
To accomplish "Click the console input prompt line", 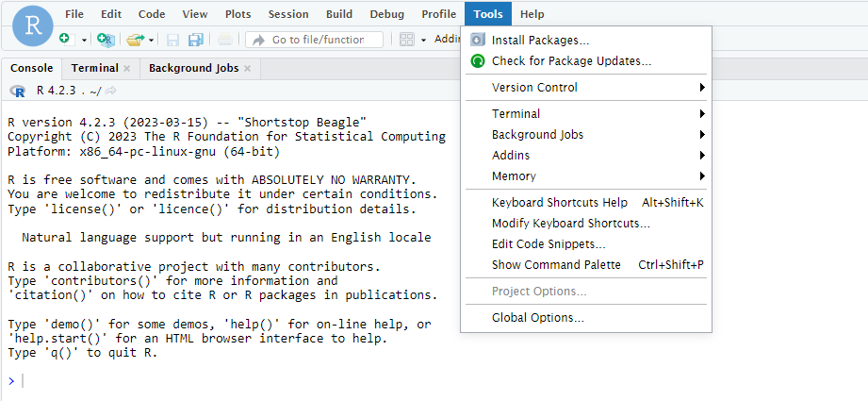I will pyautogui.click(x=188, y=380).
